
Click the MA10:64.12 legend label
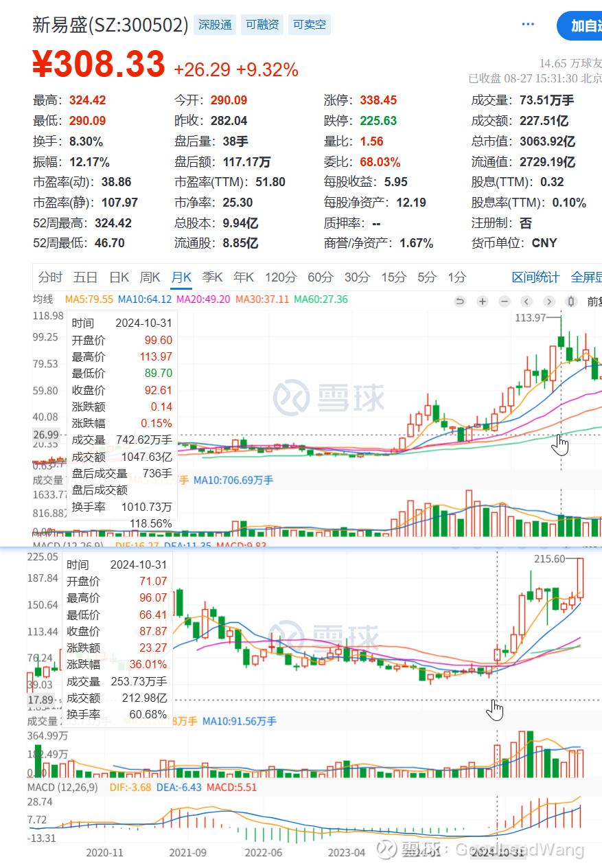[146, 299]
